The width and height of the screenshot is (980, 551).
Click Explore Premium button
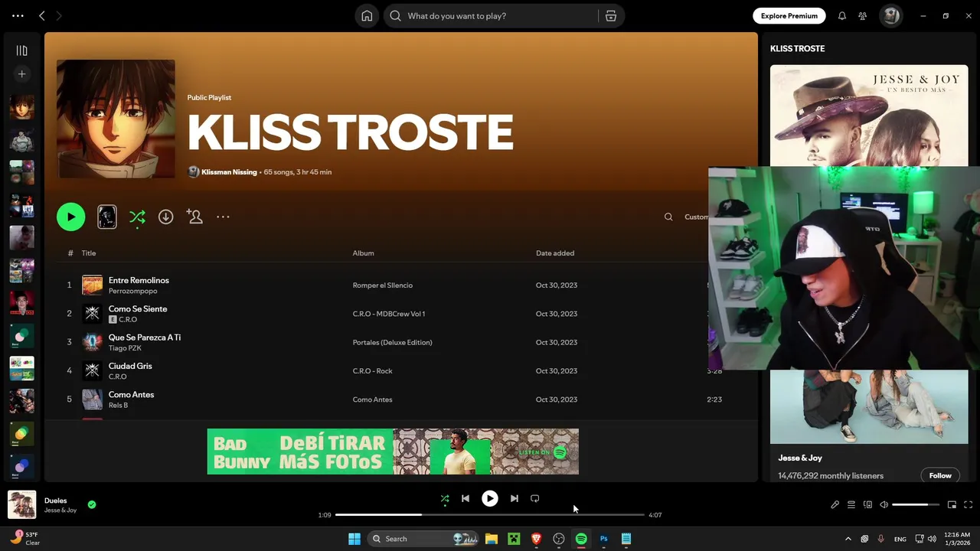789,16
